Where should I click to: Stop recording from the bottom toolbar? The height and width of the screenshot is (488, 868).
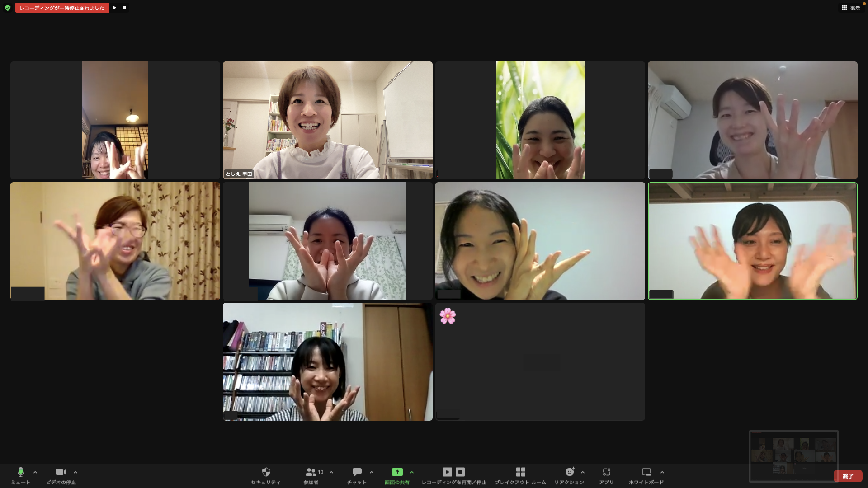click(460, 472)
